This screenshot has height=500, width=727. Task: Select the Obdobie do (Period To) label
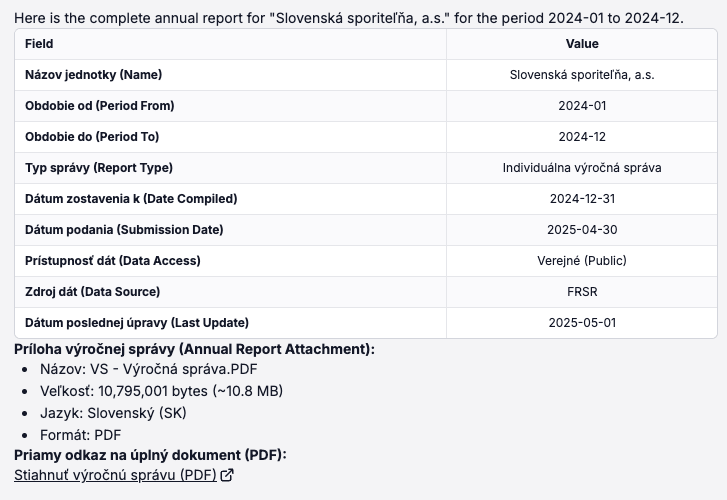92,137
